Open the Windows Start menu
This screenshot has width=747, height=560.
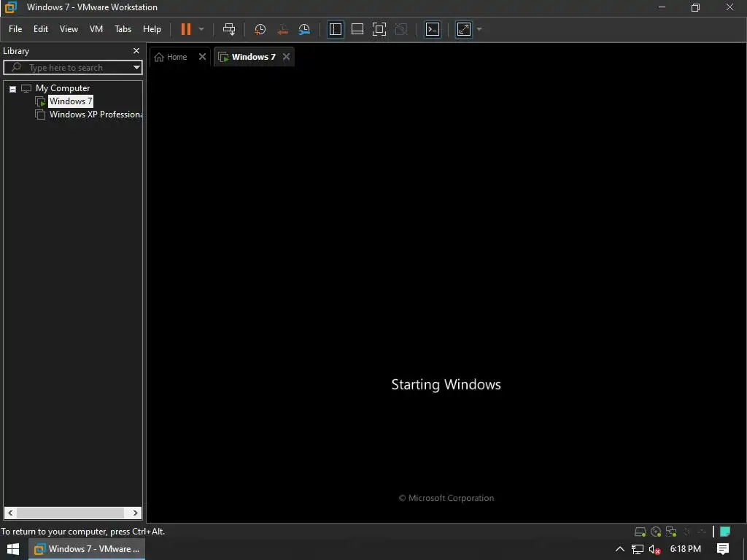point(13,549)
